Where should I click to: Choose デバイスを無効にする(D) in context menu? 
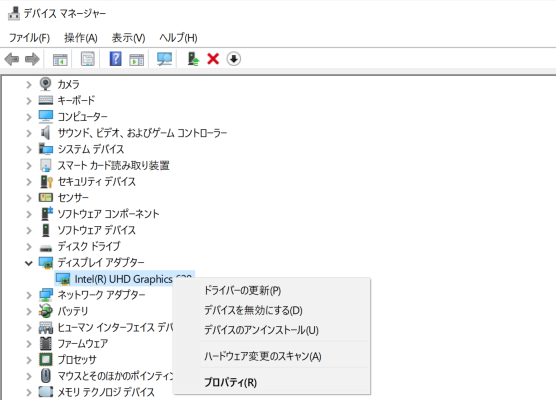point(253,310)
